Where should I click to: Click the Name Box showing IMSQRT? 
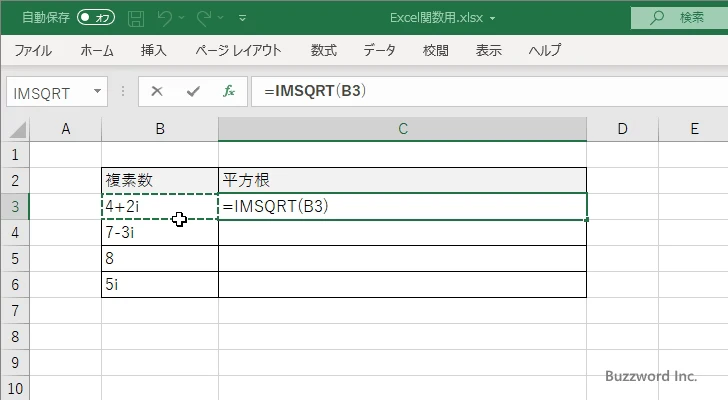(x=49, y=92)
